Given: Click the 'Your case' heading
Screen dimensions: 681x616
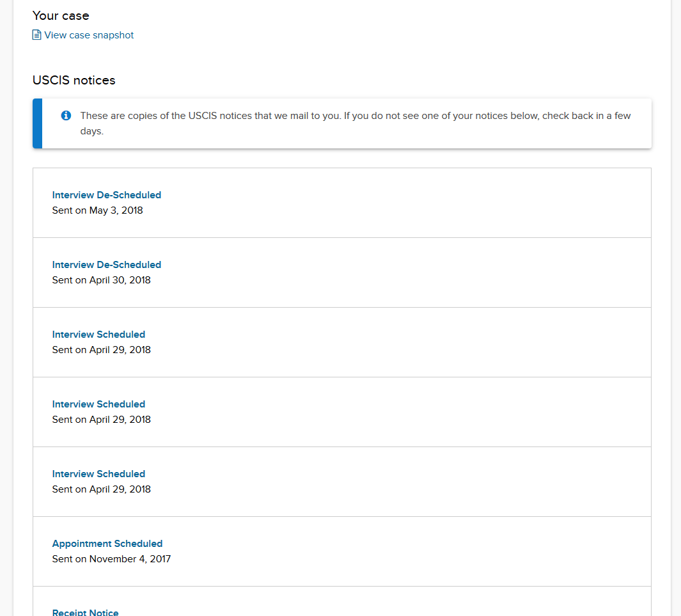Looking at the screenshot, I should click(61, 15).
